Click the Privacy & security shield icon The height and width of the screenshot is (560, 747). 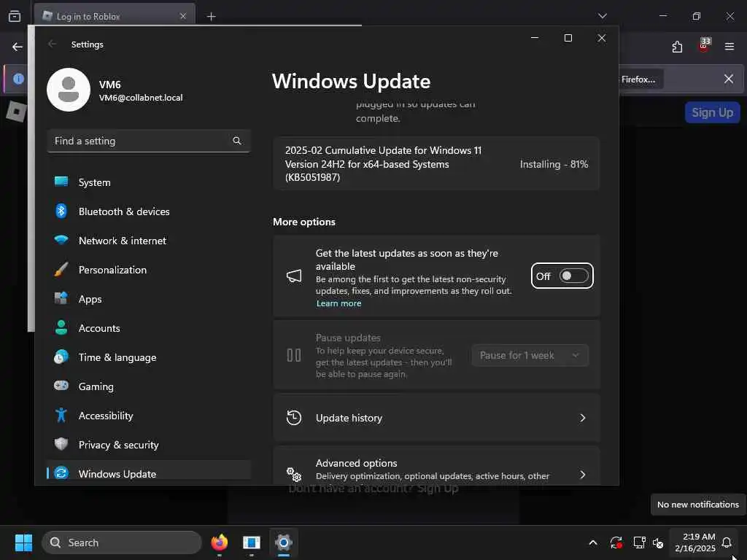point(61,444)
